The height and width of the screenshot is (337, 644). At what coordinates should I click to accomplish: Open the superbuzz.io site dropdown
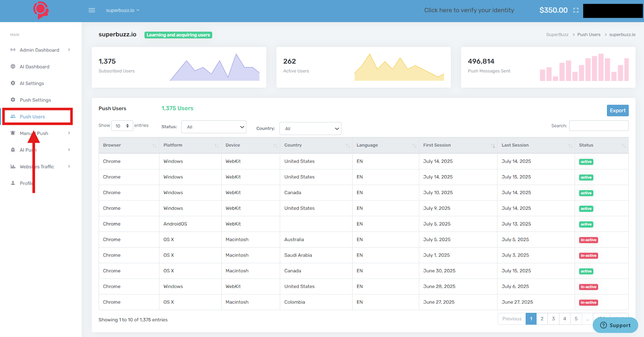click(122, 10)
